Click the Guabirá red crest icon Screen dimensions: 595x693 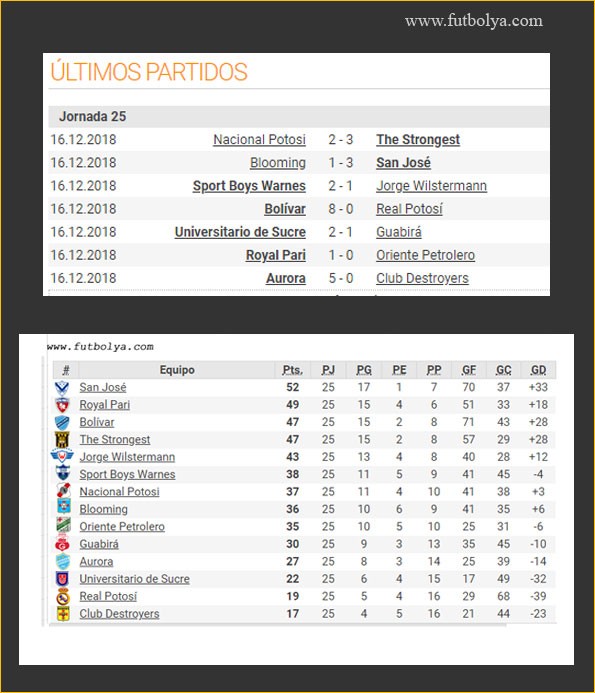[x=63, y=543]
